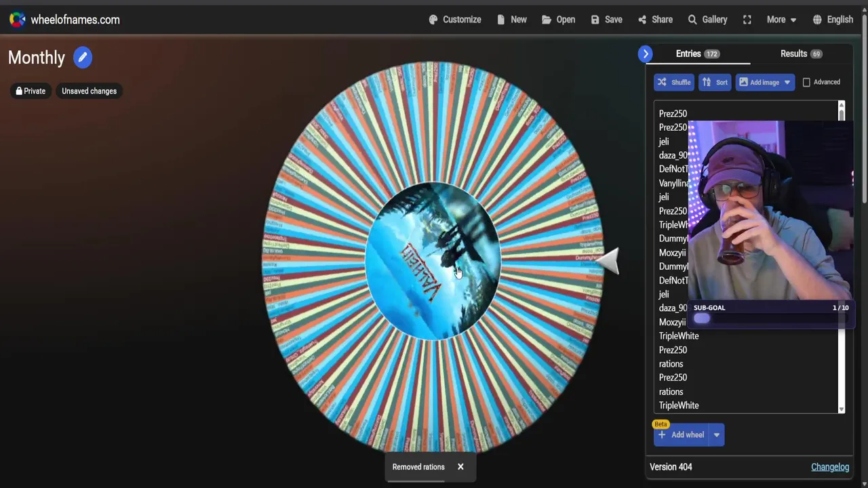
Task: Click the first Prez250 entry line
Action: click(x=673, y=114)
